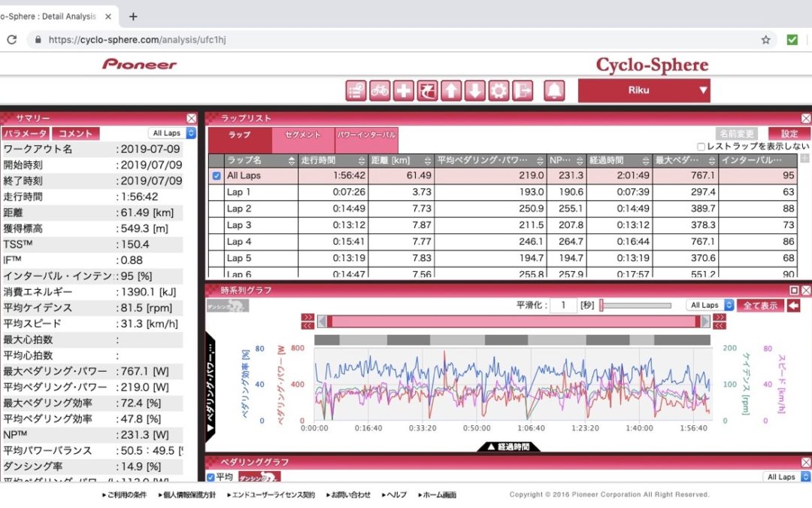Open the workout list icon in toolbar
The width and height of the screenshot is (812, 508).
[356, 91]
